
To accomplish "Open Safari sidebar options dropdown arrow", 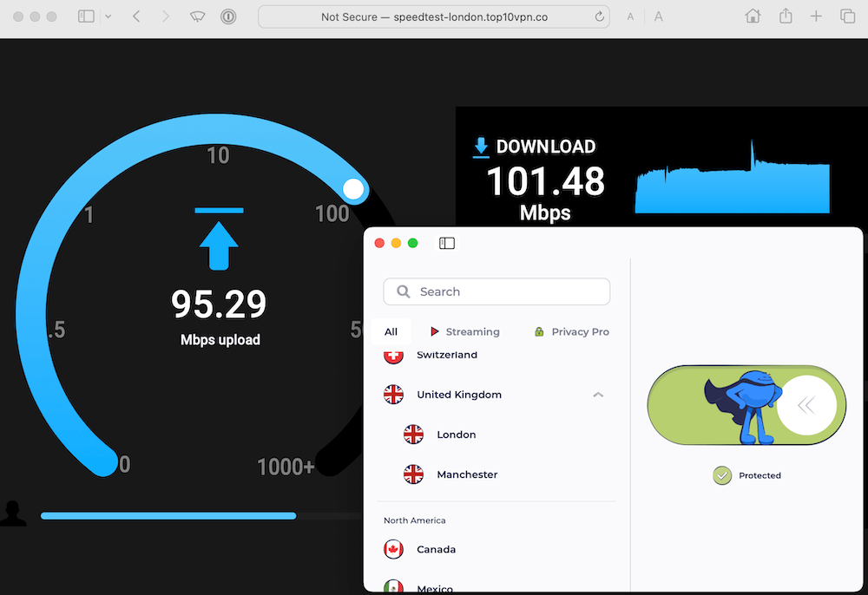I will click(108, 16).
